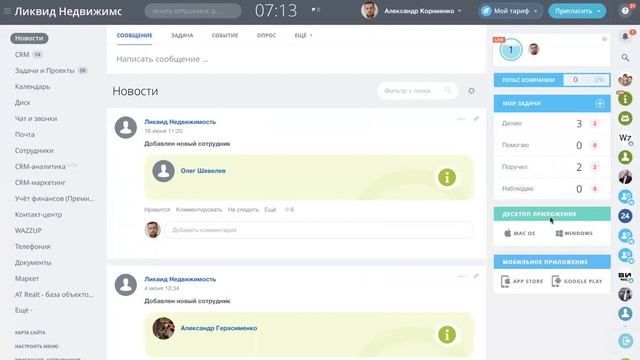Viewport: 640px width, 360px height.
Task: Click the info icon on Александр Герасименко card
Action: pyautogui.click(x=447, y=335)
